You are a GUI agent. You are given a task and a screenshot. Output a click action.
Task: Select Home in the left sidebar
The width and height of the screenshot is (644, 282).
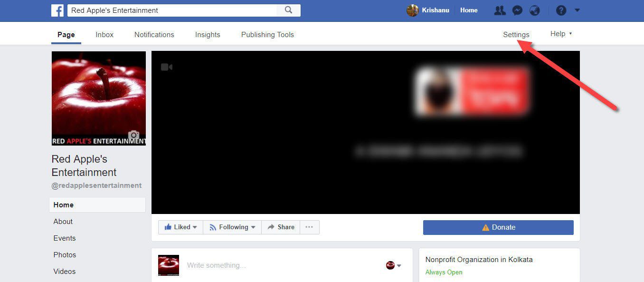point(97,205)
